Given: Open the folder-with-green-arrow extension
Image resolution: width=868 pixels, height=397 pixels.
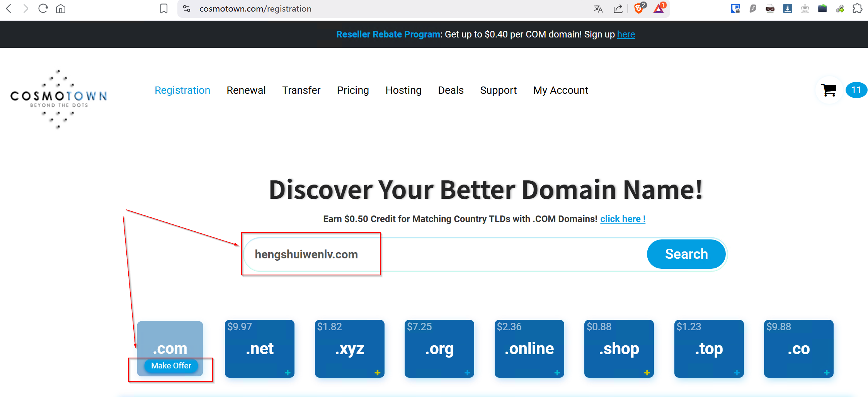Looking at the screenshot, I should tap(822, 8).
